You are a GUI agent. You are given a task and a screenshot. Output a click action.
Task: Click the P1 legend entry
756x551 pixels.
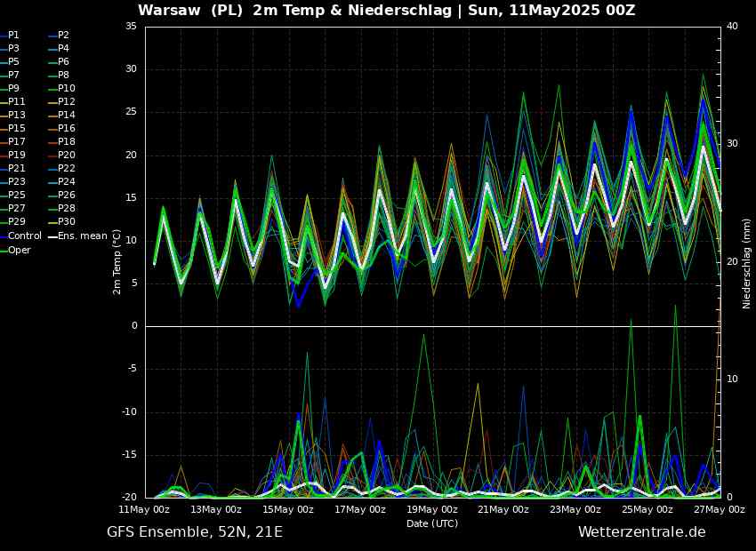(10, 36)
